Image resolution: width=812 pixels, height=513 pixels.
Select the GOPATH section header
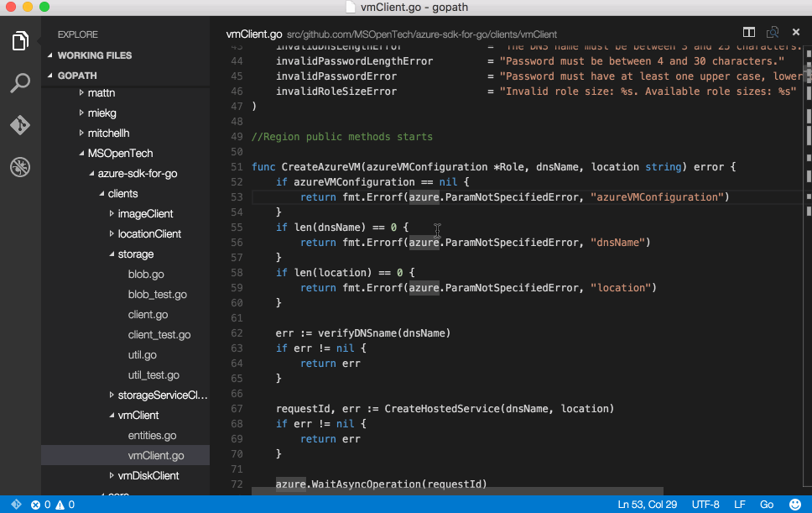point(76,77)
